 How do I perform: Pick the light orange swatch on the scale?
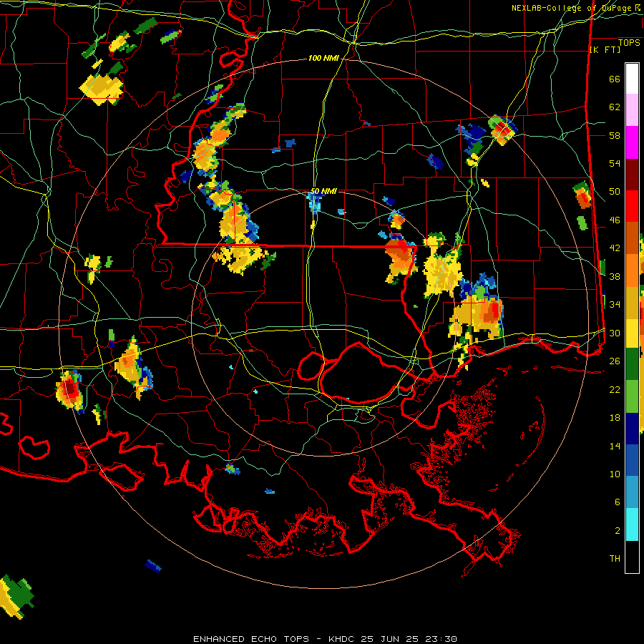point(632,270)
